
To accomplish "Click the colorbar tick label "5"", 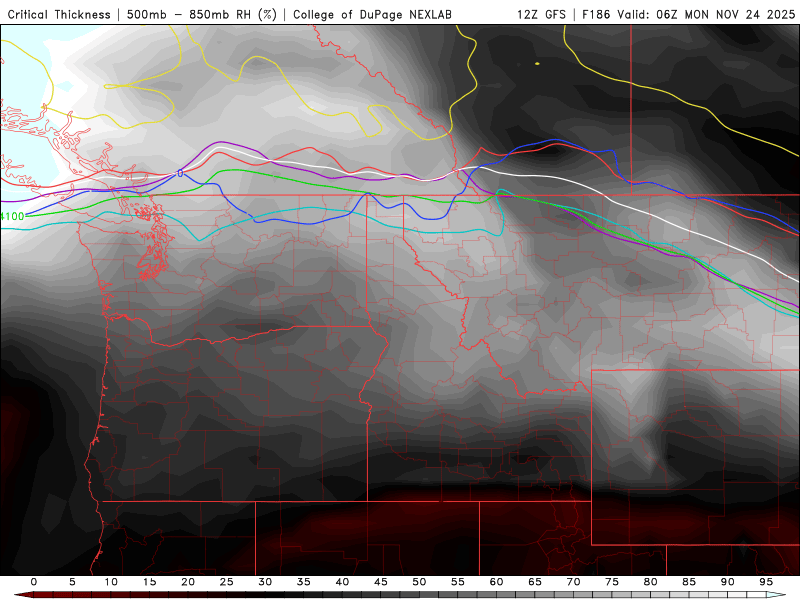I will 72,582.
